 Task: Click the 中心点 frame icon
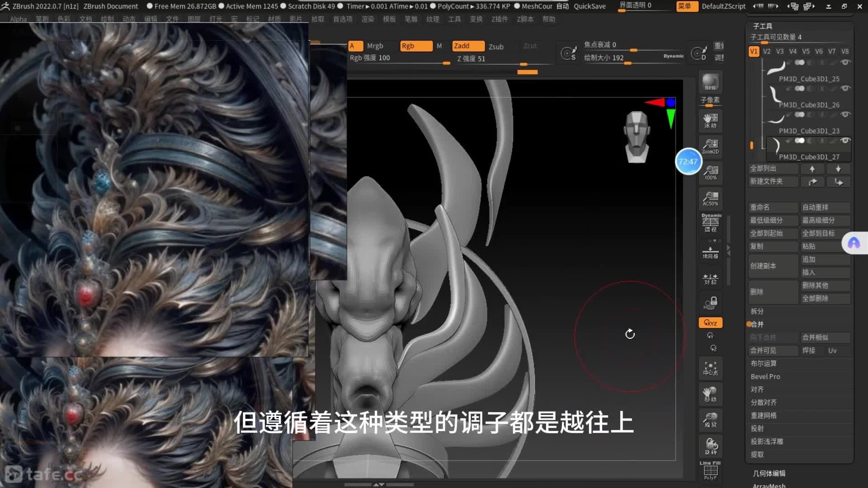click(x=710, y=368)
